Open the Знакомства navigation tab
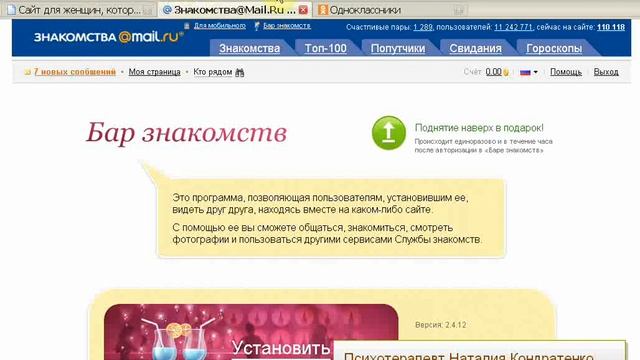This screenshot has width=640, height=360. click(249, 48)
